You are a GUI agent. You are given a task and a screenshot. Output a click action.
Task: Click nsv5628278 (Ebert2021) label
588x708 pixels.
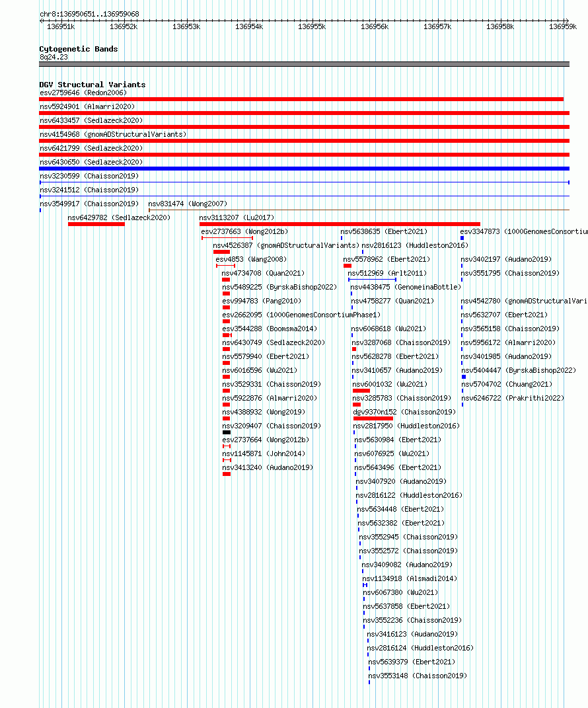(395, 357)
